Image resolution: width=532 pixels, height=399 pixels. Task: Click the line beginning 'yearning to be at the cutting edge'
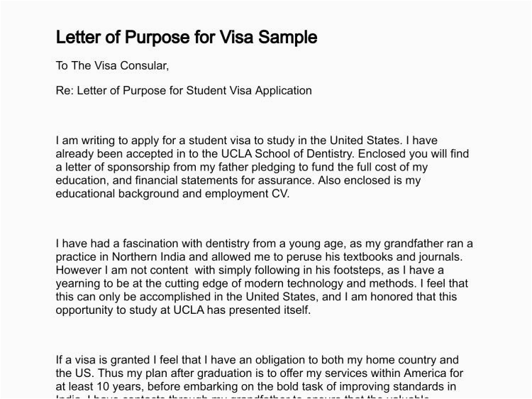tap(262, 284)
